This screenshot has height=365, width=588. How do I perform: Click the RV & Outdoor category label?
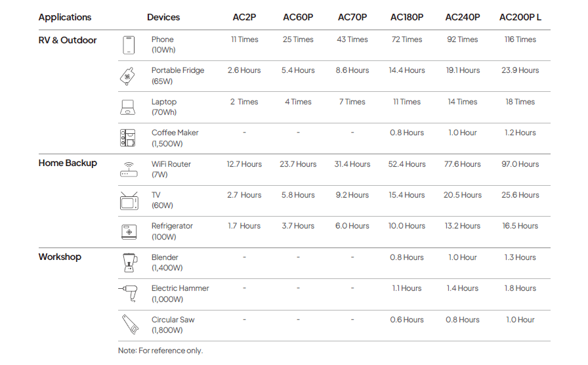(x=68, y=40)
